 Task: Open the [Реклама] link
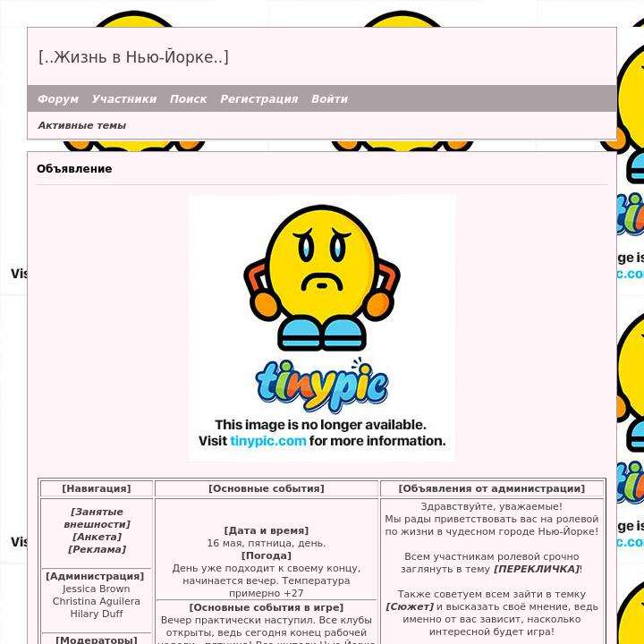point(97,549)
